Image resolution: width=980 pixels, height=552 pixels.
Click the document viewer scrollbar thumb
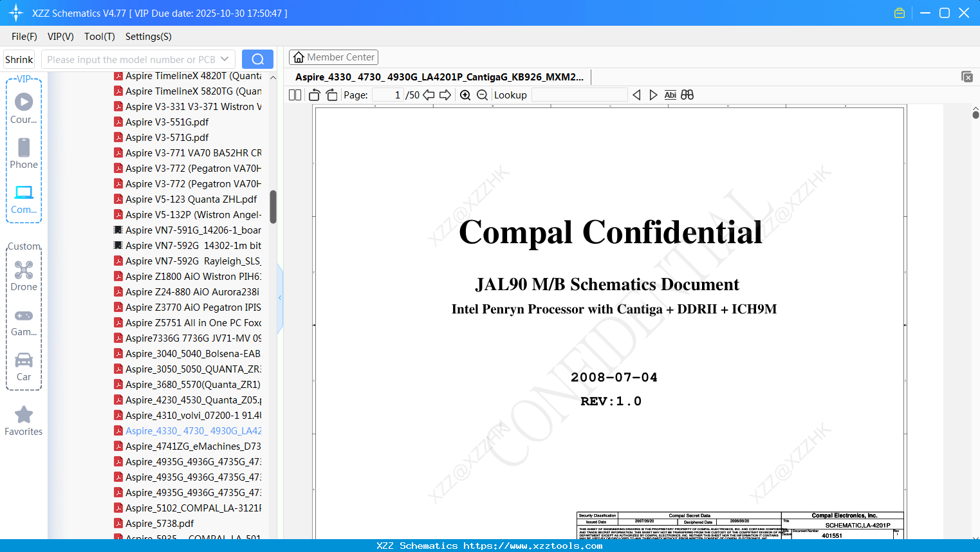(975, 115)
